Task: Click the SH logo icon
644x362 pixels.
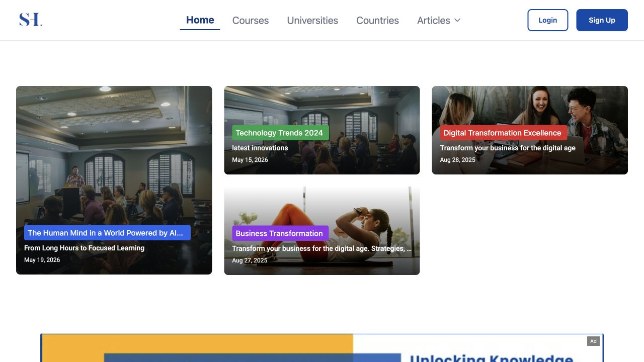Action: [30, 20]
